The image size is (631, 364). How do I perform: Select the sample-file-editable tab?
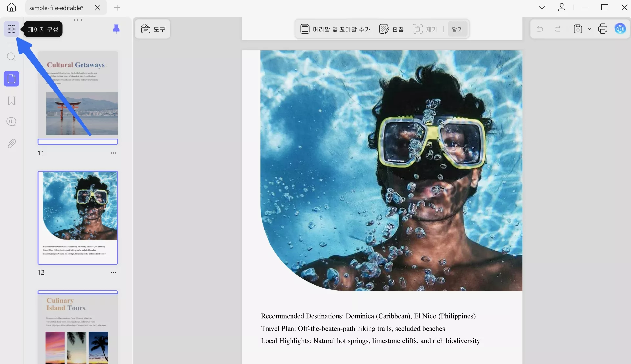click(56, 8)
